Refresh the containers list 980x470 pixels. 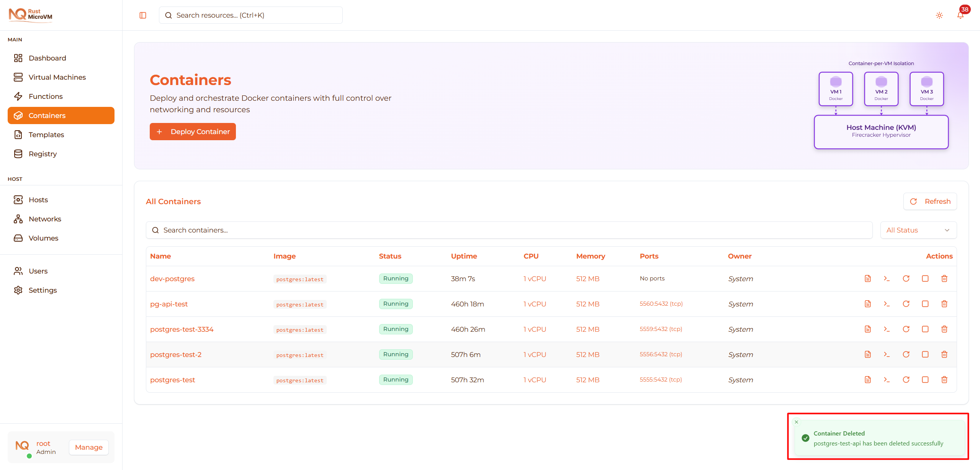click(930, 201)
